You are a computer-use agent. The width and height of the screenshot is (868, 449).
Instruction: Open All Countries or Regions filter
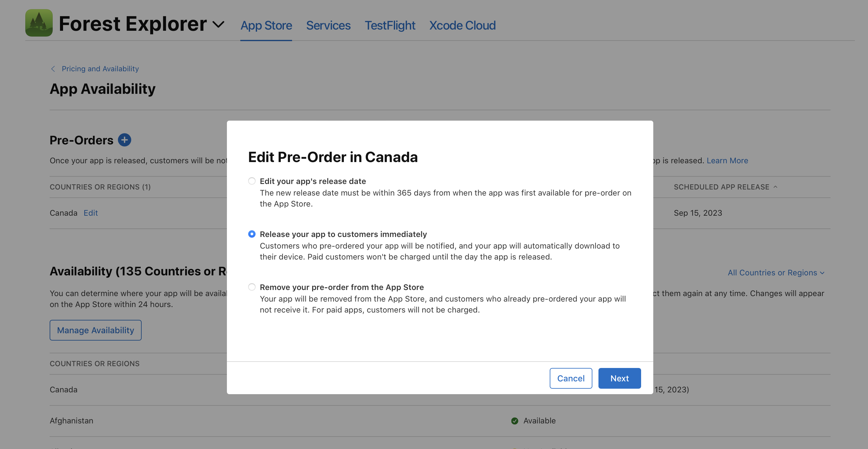tap(776, 273)
